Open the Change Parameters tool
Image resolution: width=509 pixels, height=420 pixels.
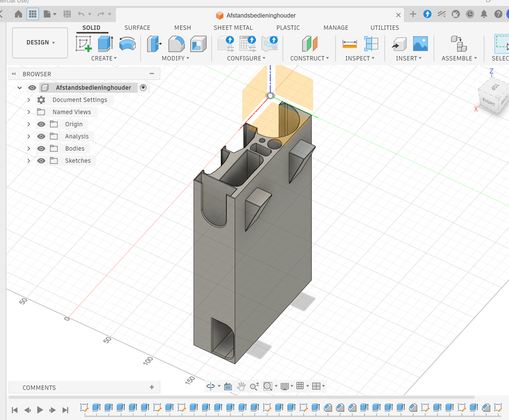227,44
